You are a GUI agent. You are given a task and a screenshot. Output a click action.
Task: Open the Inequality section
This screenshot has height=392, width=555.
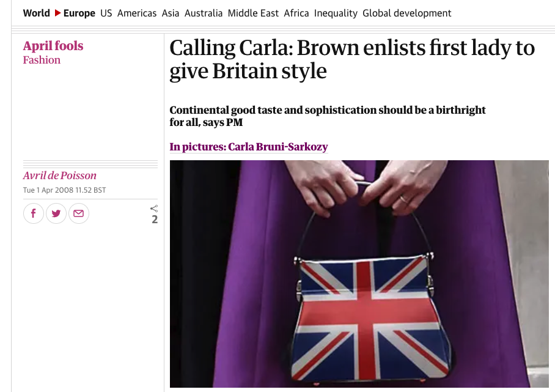tap(336, 13)
